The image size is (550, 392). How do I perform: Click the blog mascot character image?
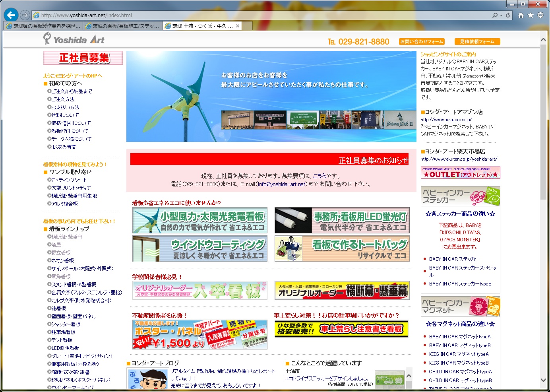point(148,379)
